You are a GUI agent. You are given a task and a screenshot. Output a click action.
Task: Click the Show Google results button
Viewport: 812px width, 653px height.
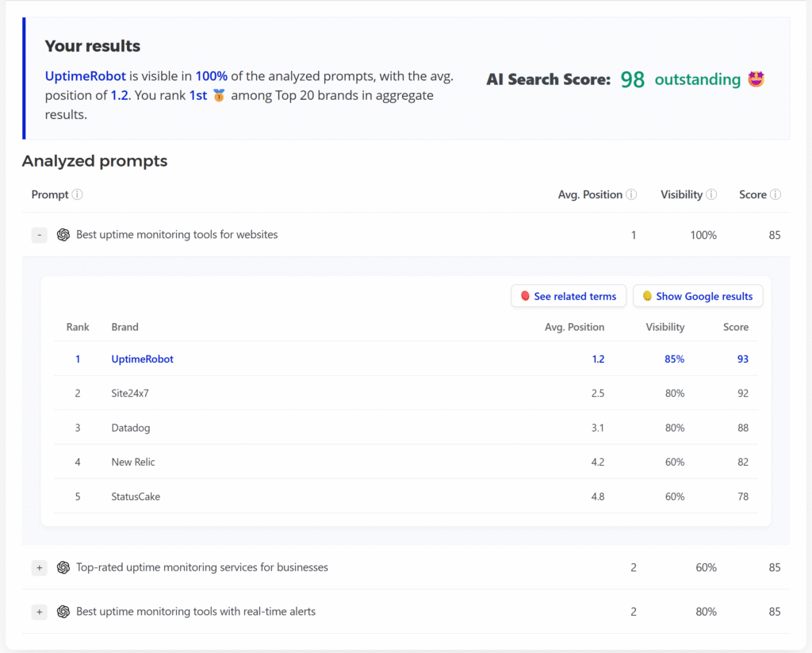point(698,296)
